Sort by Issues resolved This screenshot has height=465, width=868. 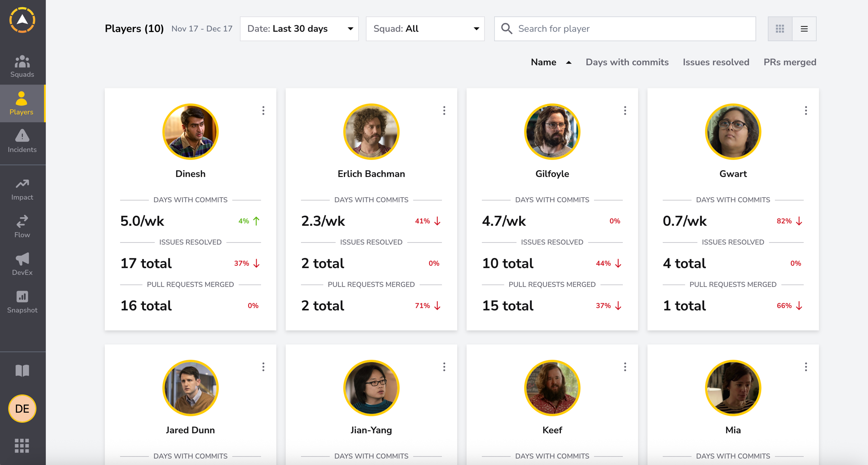[716, 62]
